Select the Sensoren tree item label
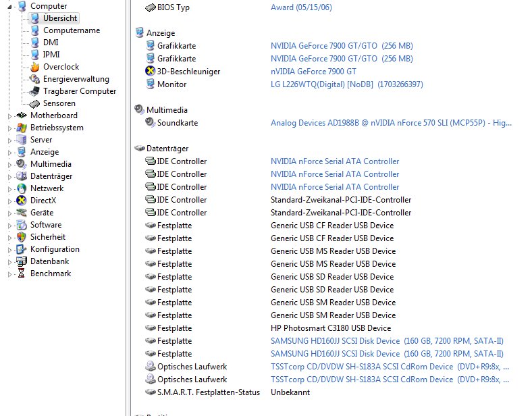The width and height of the screenshot is (532, 416). [59, 103]
